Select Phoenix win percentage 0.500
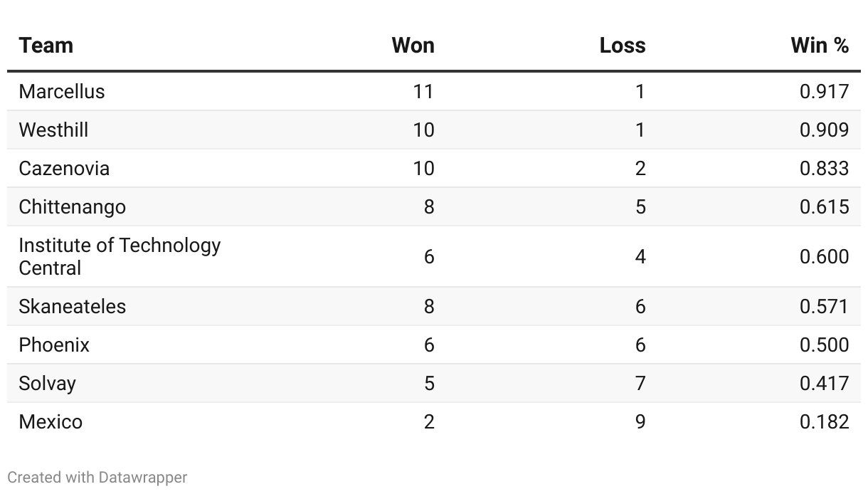Screen dimensions: 868x494 point(824,345)
